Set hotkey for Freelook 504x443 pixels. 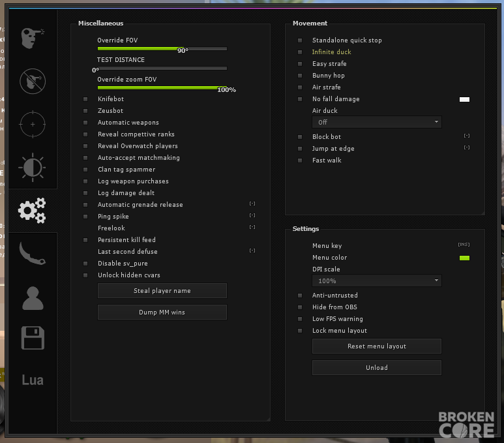(x=252, y=227)
